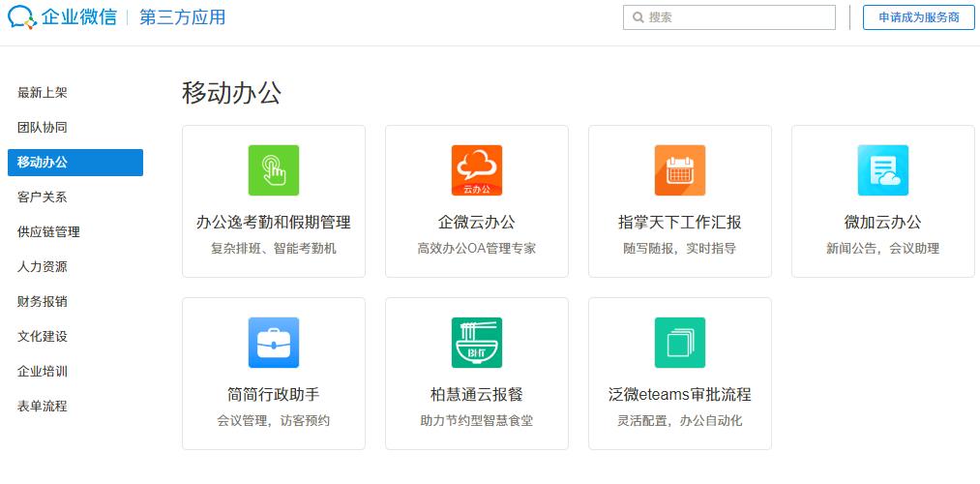Click the 企业微信 brand text

(x=79, y=16)
